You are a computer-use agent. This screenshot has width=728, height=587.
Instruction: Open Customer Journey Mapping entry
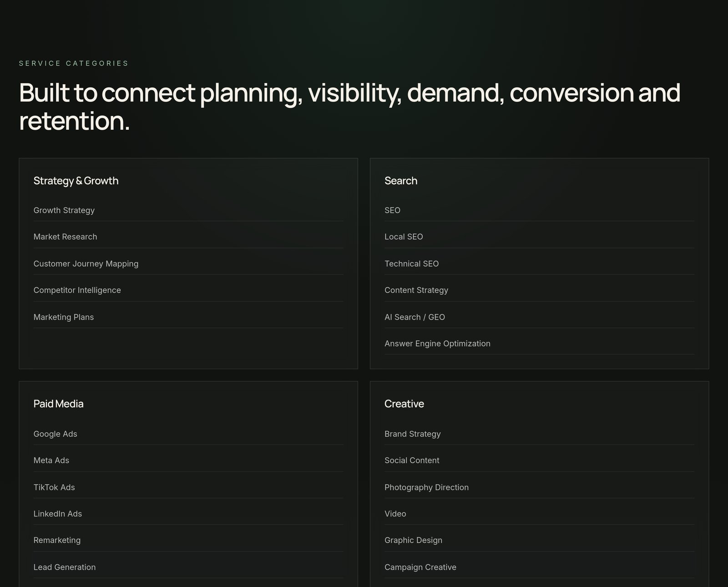tap(188, 263)
